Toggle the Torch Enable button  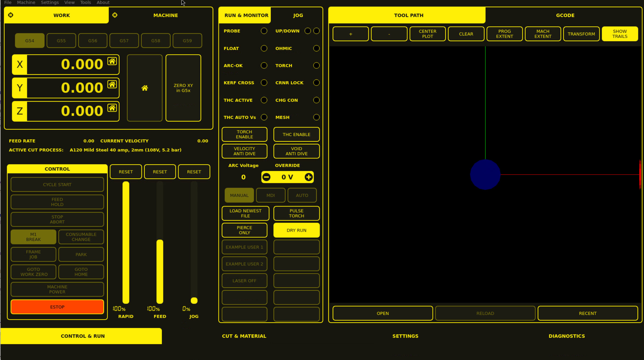coord(244,134)
